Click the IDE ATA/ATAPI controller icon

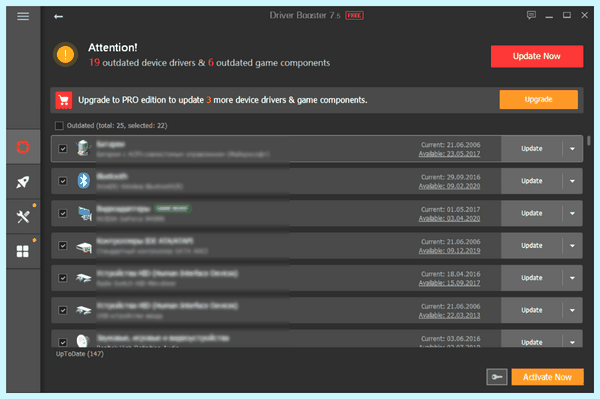pos(84,247)
